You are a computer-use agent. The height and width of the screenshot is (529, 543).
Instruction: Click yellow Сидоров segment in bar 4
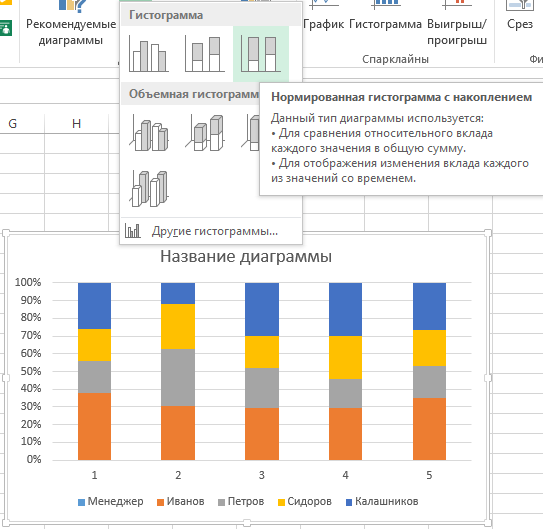345,358
